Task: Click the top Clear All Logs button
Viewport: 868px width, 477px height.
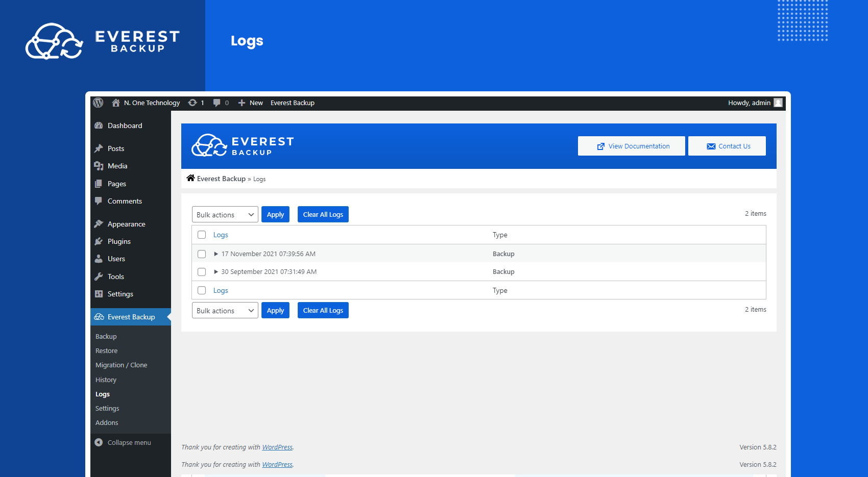Action: click(323, 214)
